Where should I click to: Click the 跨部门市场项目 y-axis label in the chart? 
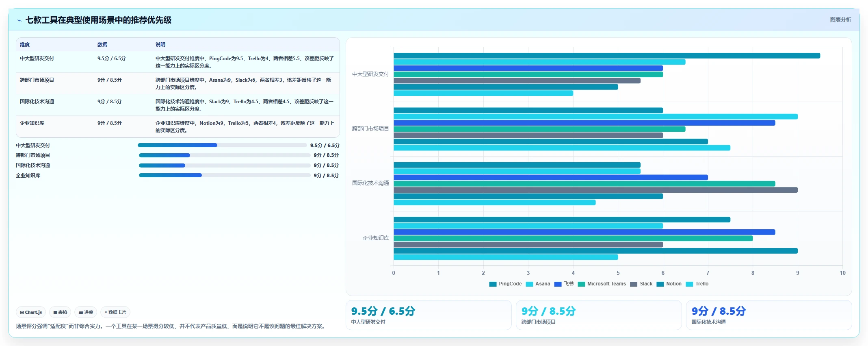pos(370,128)
